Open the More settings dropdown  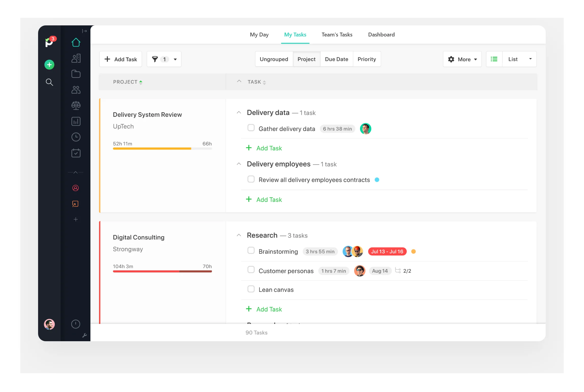pos(462,59)
